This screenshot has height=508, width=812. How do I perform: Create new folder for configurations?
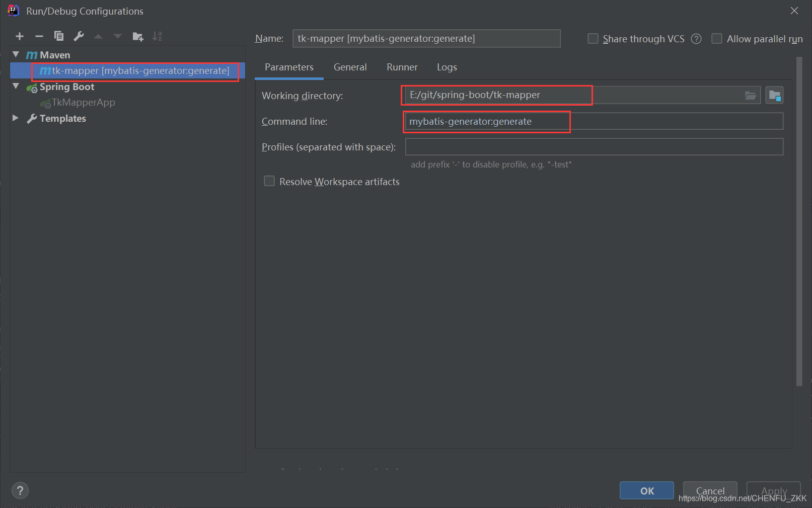click(138, 36)
